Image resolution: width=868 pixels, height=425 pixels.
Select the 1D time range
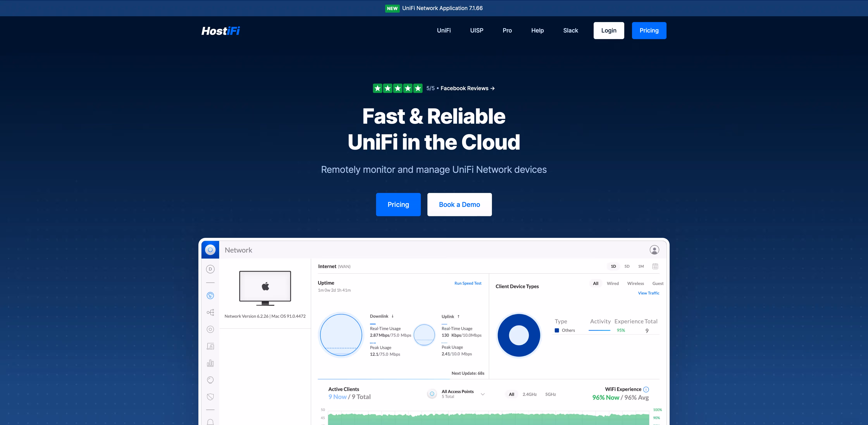click(613, 266)
